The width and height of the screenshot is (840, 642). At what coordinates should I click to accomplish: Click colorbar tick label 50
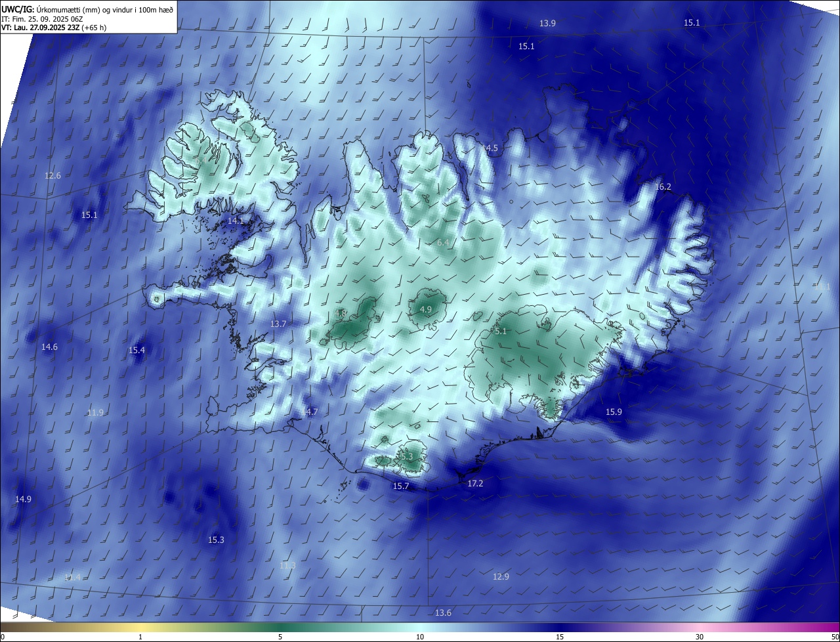point(835,637)
